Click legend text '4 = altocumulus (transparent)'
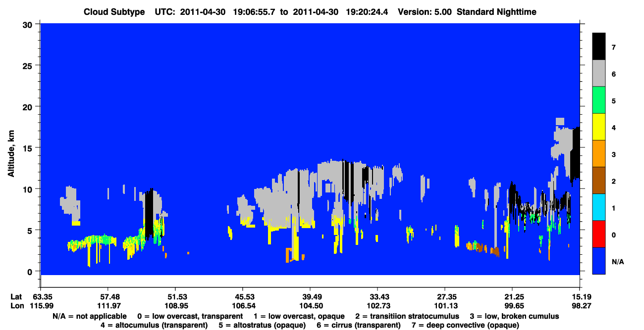This screenshot has width=644, height=330. 154,325
